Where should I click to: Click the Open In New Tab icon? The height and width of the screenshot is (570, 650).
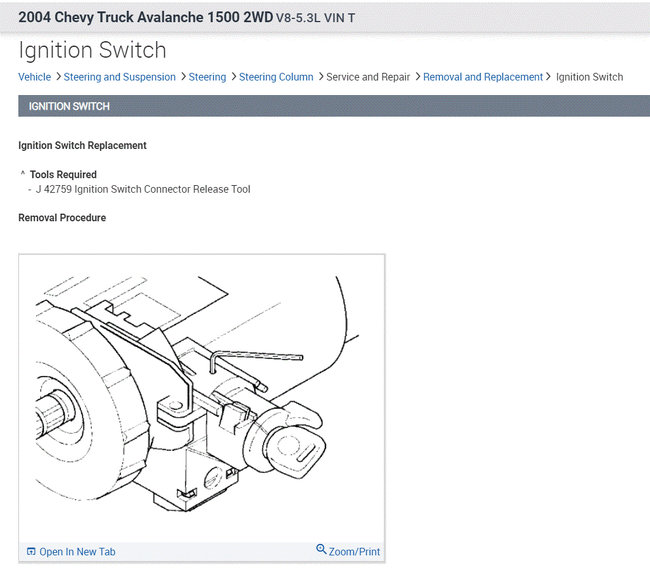coord(31,551)
